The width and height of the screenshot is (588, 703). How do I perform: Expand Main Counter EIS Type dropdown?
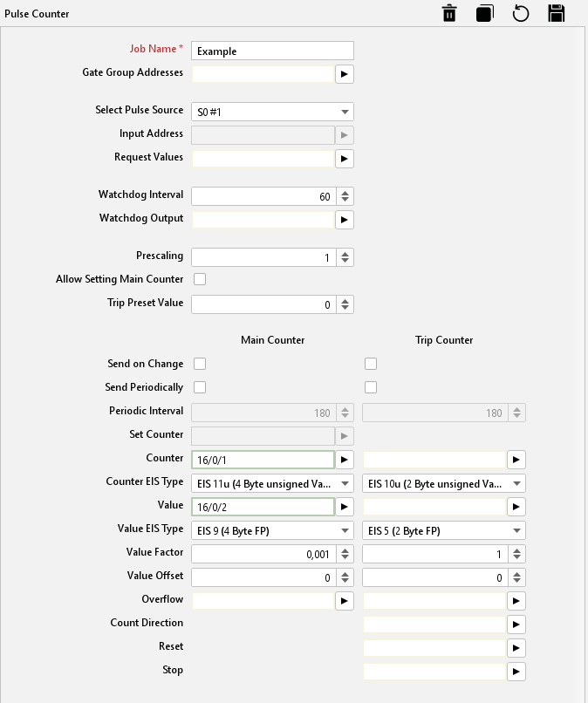[271, 483]
